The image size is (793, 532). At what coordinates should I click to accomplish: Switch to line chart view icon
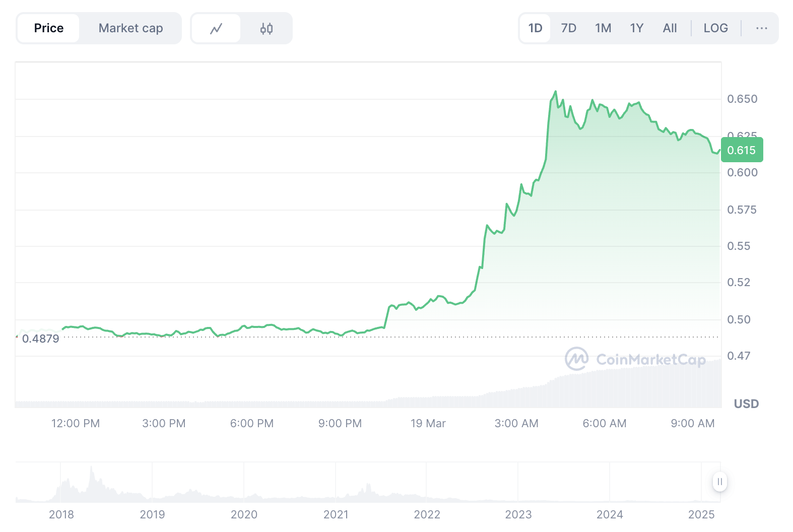point(216,29)
